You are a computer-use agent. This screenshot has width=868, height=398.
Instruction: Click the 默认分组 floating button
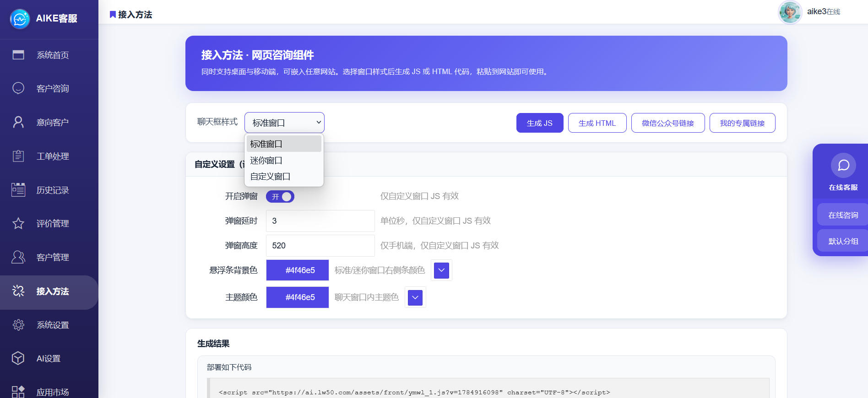pyautogui.click(x=843, y=241)
